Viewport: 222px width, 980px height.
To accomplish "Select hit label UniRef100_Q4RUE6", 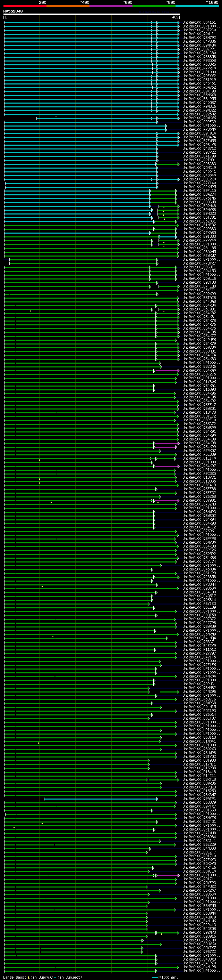I will [199, 340].
